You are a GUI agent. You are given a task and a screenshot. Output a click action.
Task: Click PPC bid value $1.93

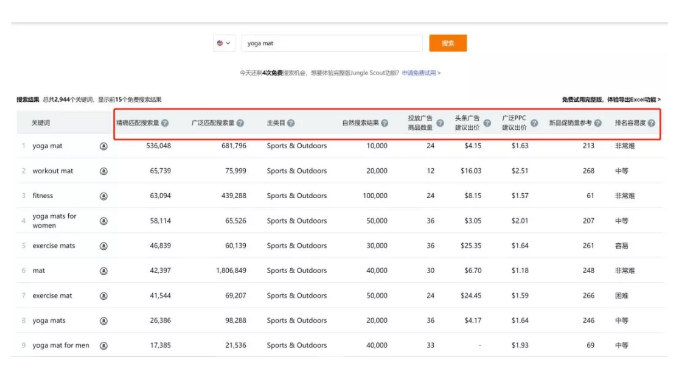coord(520,345)
